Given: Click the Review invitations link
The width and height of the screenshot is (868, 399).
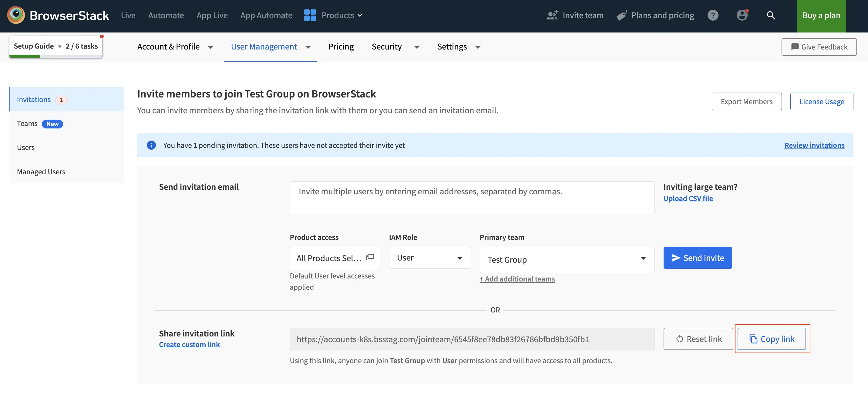Looking at the screenshot, I should point(814,145).
